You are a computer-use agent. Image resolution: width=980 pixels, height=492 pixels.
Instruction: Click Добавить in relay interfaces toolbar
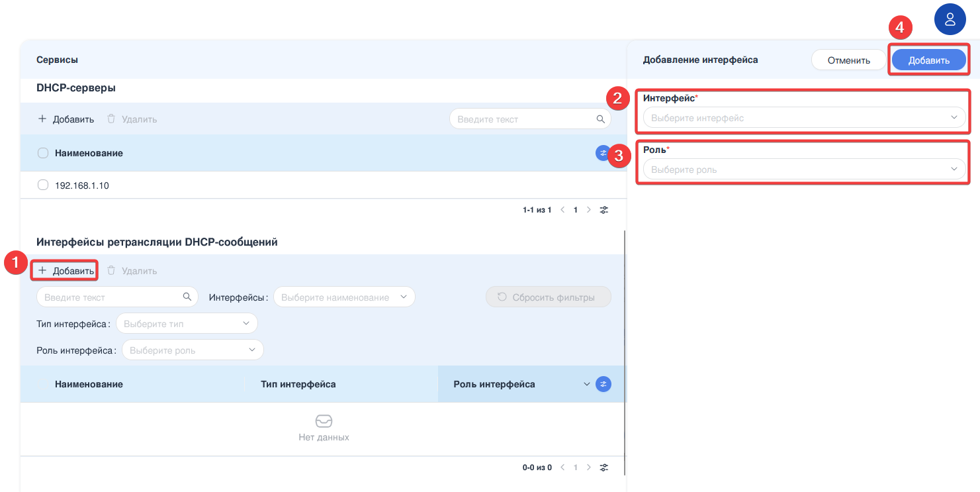[66, 271]
